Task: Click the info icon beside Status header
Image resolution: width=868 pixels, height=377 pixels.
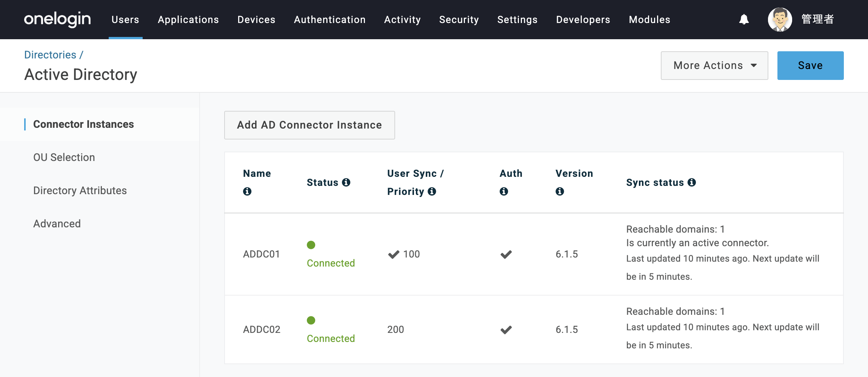Action: pyautogui.click(x=346, y=182)
